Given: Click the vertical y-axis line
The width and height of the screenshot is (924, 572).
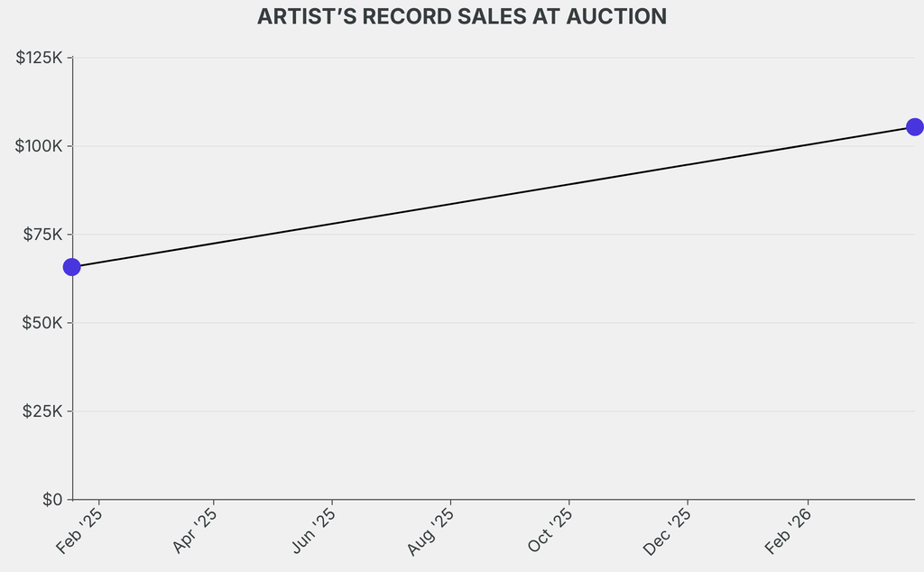Looking at the screenshot, I should [72, 379].
